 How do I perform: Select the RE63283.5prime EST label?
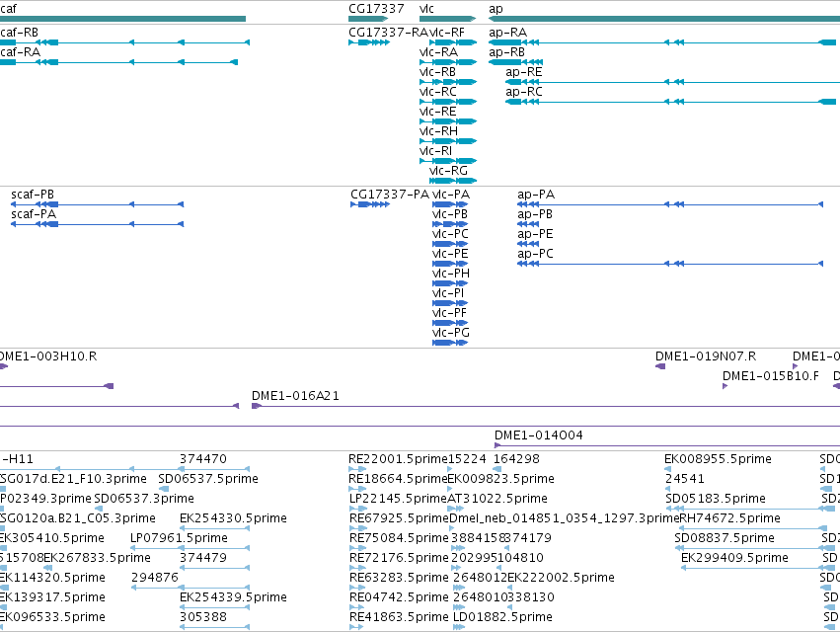click(399, 578)
